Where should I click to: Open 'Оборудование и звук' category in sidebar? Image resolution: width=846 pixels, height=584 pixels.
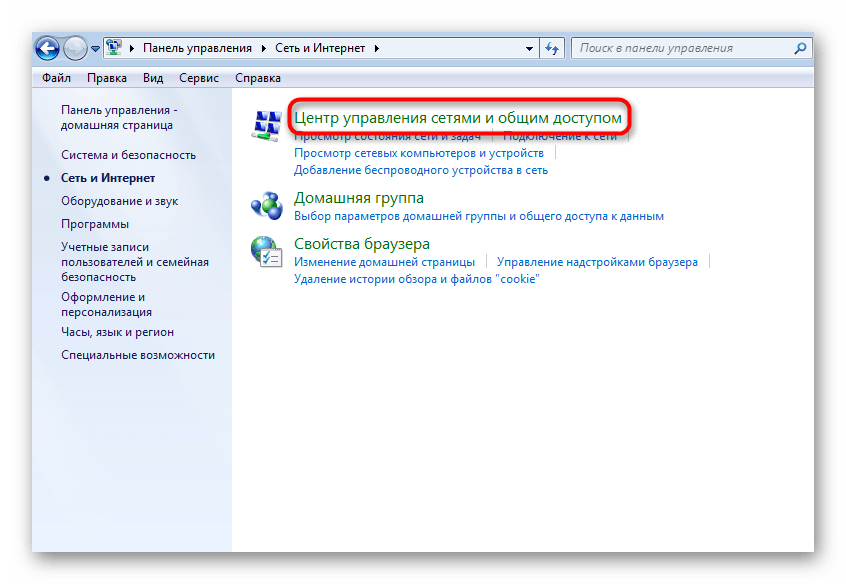point(119,201)
